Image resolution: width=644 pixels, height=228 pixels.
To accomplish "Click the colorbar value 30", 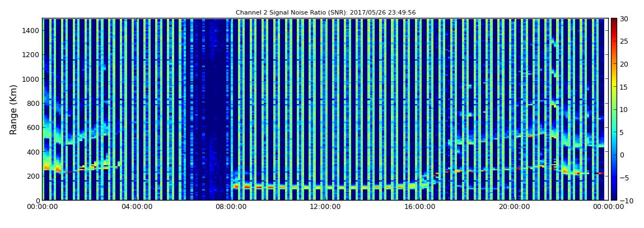I will pos(624,18).
